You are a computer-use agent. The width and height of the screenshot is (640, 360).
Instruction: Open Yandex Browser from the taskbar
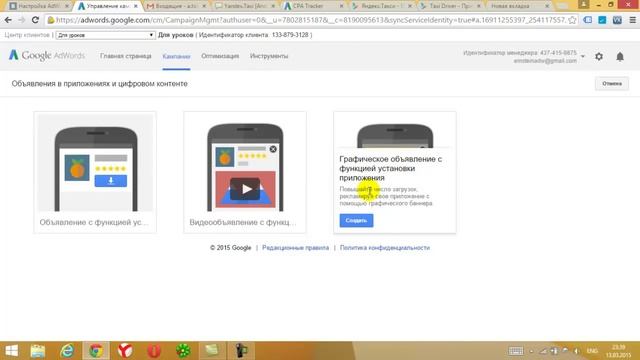125,351
